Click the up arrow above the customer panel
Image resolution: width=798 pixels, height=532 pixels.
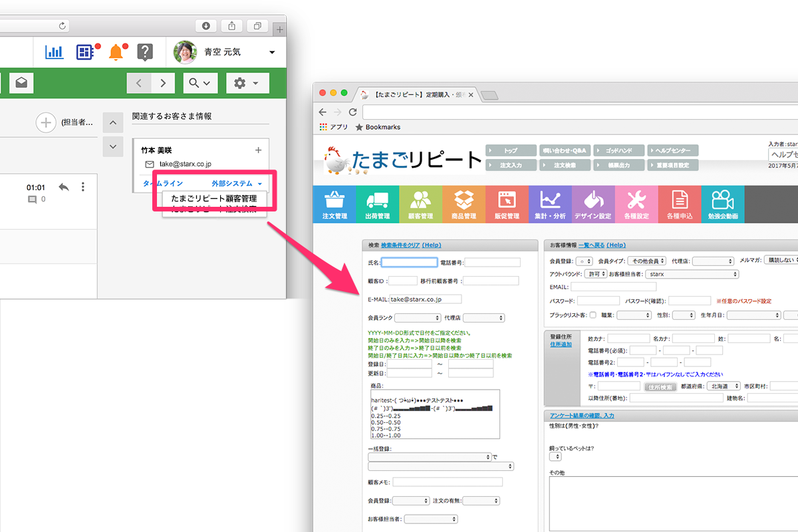[x=112, y=123]
